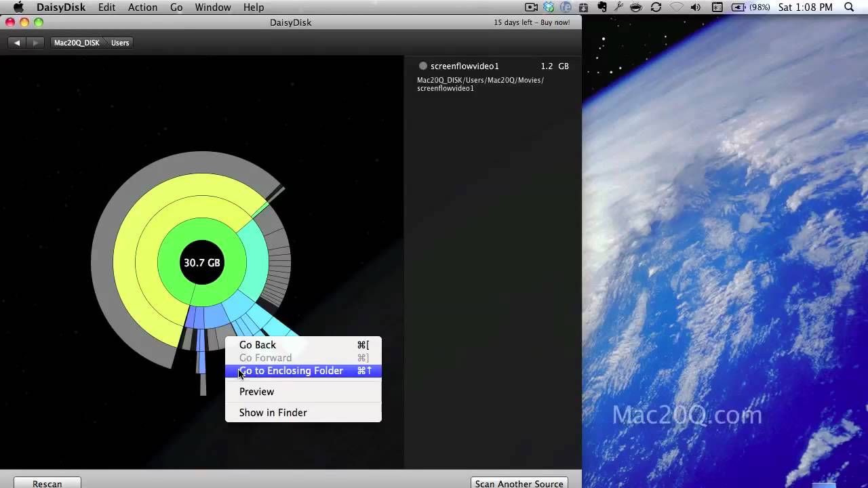The height and width of the screenshot is (488, 868).
Task: Open the Window menu
Action: point(213,7)
